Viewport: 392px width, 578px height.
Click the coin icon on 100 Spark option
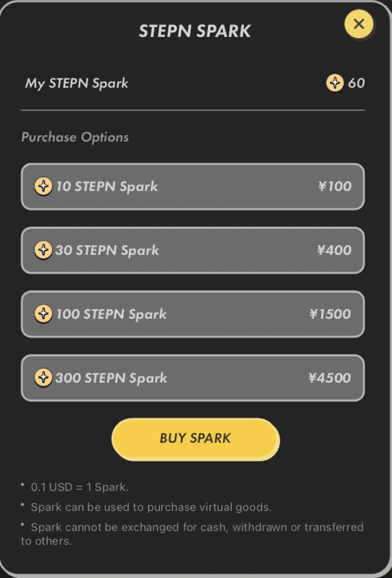tap(43, 314)
